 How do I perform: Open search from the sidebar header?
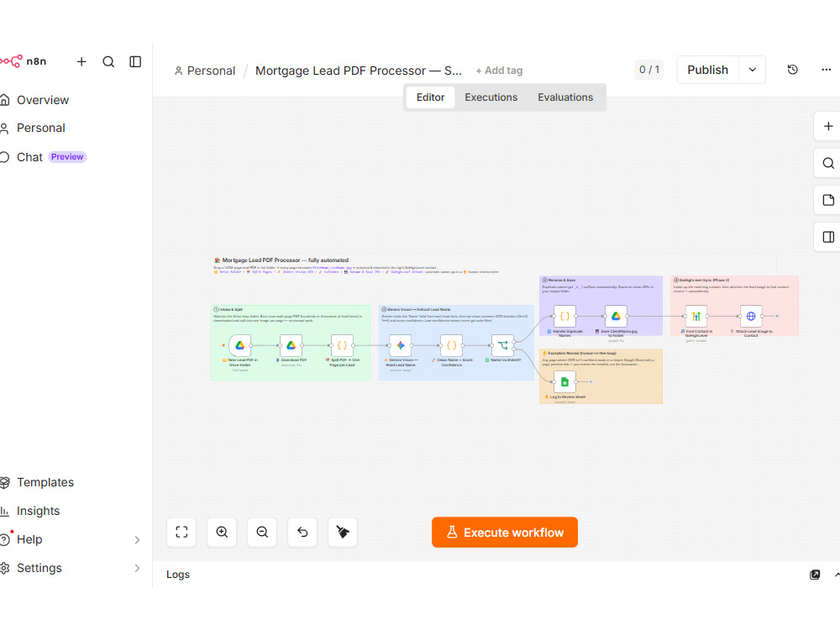(x=108, y=61)
